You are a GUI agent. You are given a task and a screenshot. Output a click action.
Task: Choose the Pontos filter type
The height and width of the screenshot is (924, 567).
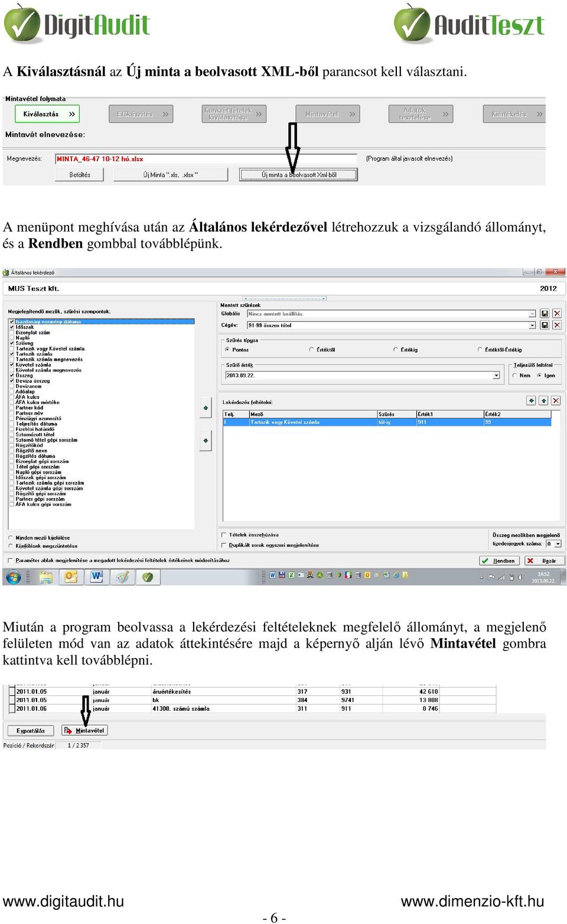point(227,350)
